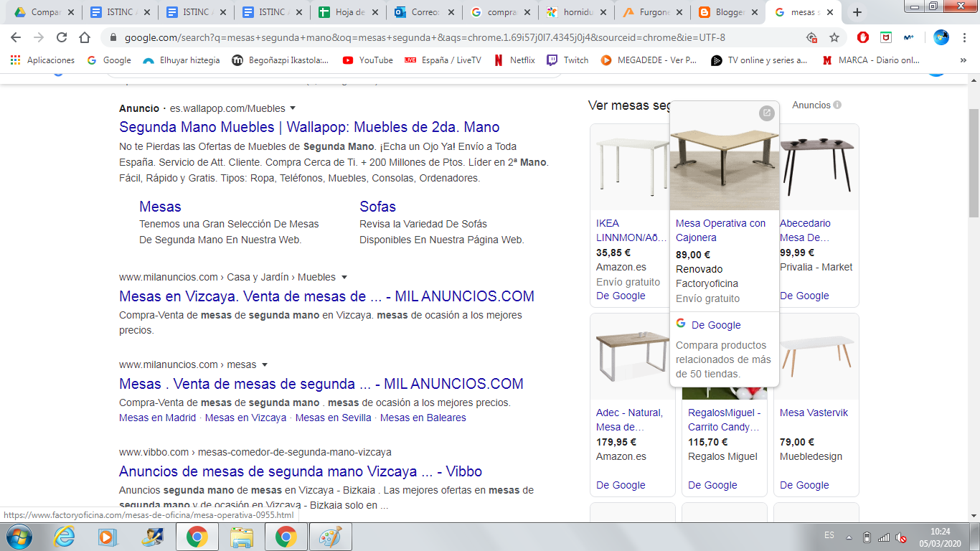This screenshot has height=551, width=980.
Task: Go back using the browser back arrow
Action: point(16,37)
